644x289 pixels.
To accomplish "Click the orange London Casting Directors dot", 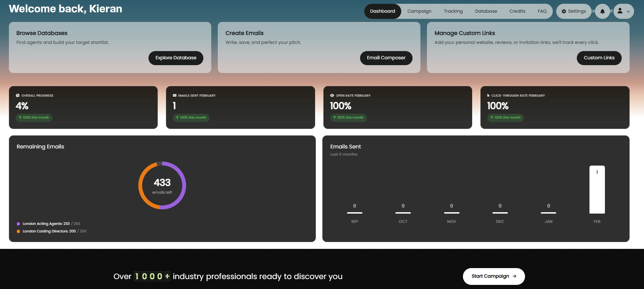I will (18, 231).
